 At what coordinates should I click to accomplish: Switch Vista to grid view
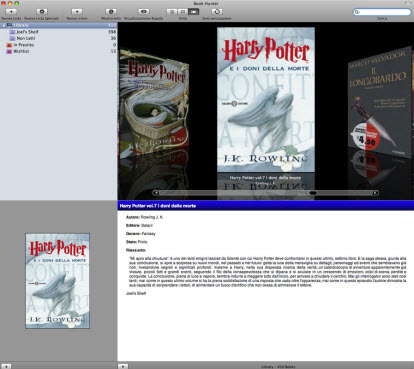(x=183, y=12)
